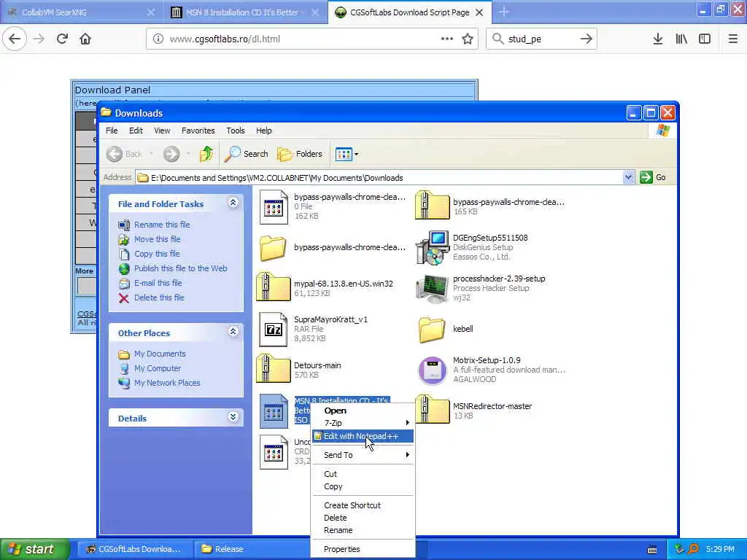Select DGEngSetup5511508 installer icon

(x=432, y=247)
